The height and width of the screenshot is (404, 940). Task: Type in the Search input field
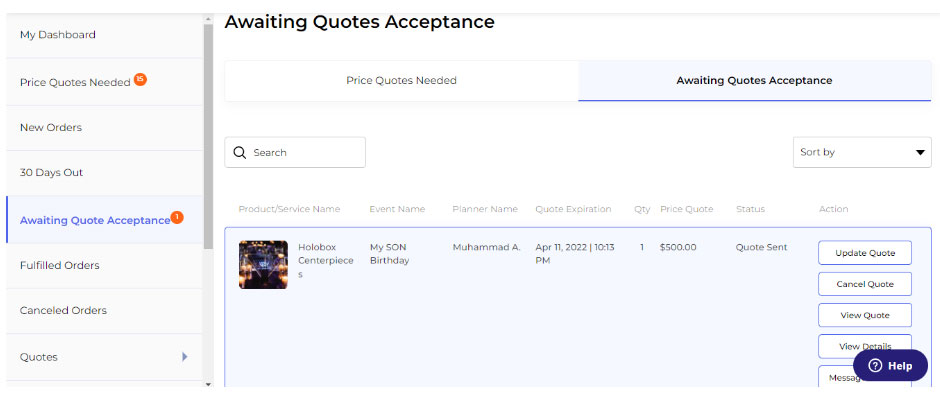click(305, 153)
